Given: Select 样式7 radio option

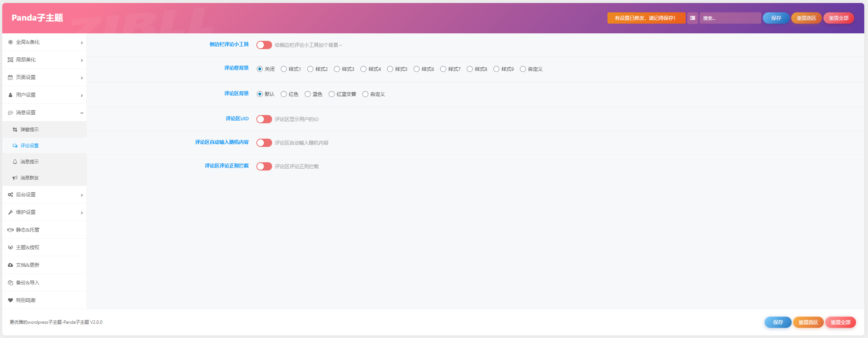Looking at the screenshot, I should (x=443, y=69).
